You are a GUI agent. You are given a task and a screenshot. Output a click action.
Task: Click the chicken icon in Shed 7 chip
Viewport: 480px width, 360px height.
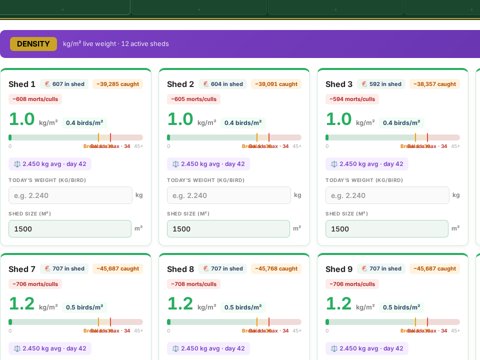coord(47,269)
